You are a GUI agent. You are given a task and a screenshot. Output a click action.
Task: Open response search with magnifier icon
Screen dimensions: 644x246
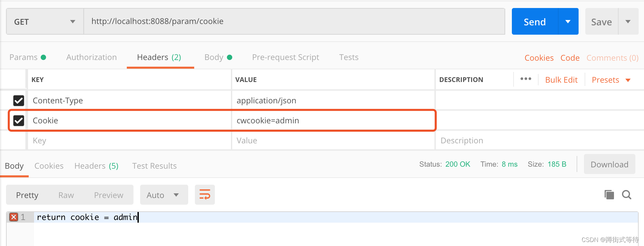[x=626, y=195]
